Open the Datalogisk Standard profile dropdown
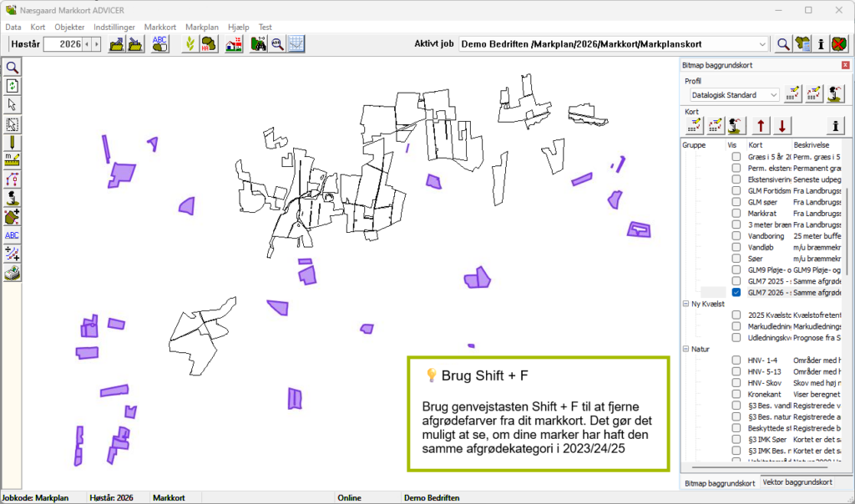 (x=773, y=95)
